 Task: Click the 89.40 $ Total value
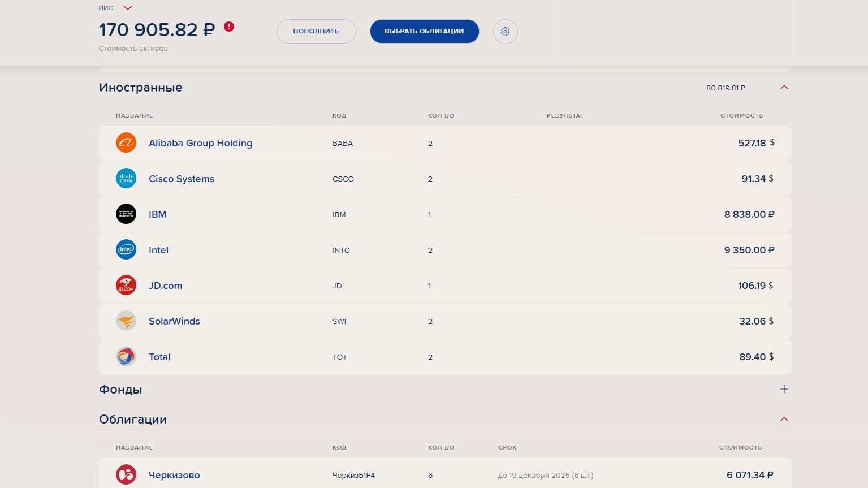click(x=757, y=357)
